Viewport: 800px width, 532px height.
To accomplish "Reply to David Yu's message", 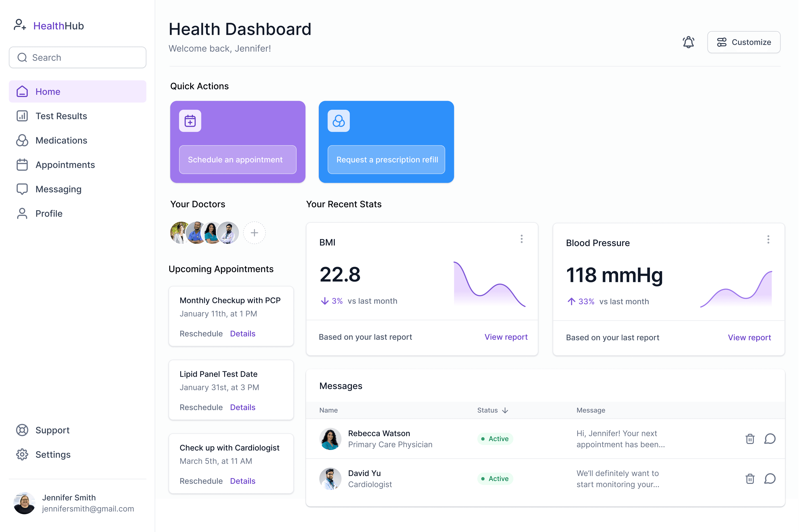I will [x=769, y=479].
